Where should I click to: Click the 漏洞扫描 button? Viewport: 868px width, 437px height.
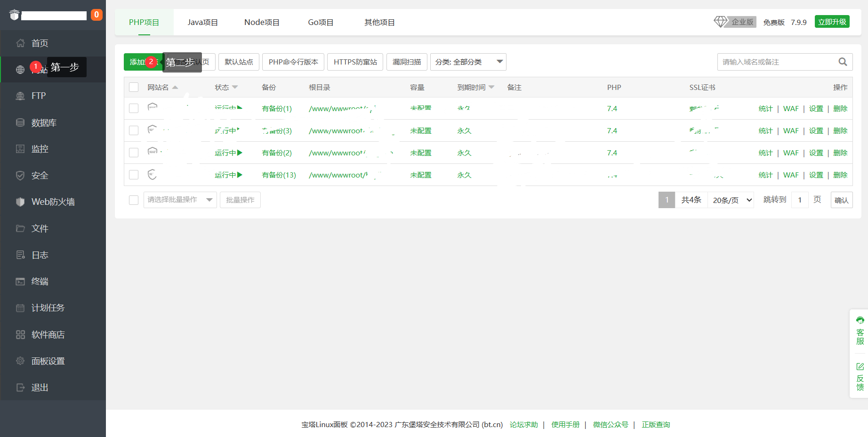tap(407, 62)
